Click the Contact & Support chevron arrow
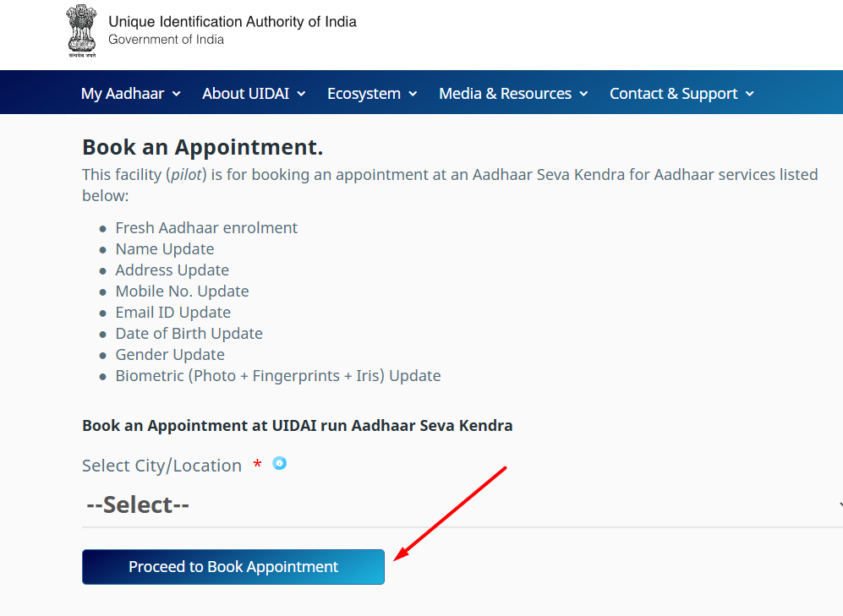 749,94
